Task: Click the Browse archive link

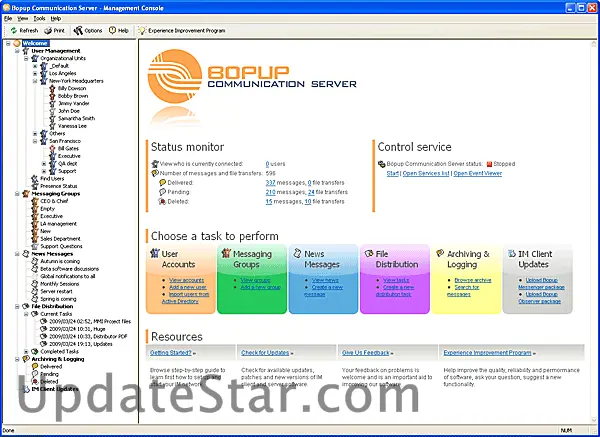Action: coord(473,280)
